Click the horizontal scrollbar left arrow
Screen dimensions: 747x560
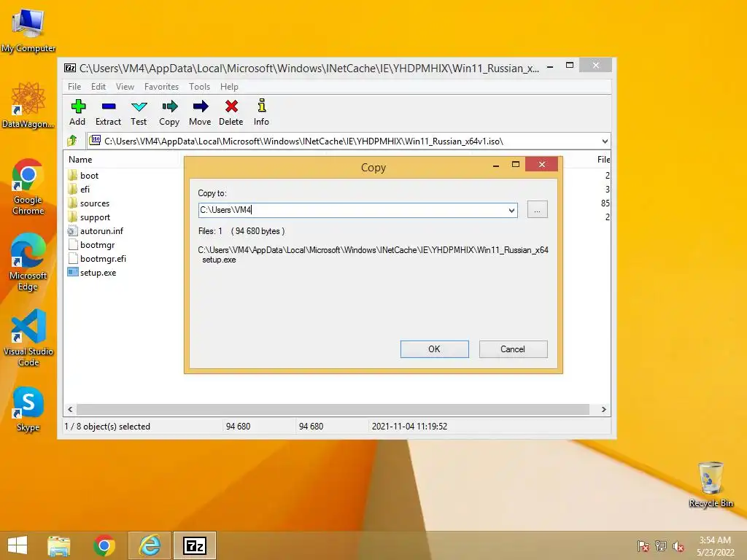(x=71, y=410)
